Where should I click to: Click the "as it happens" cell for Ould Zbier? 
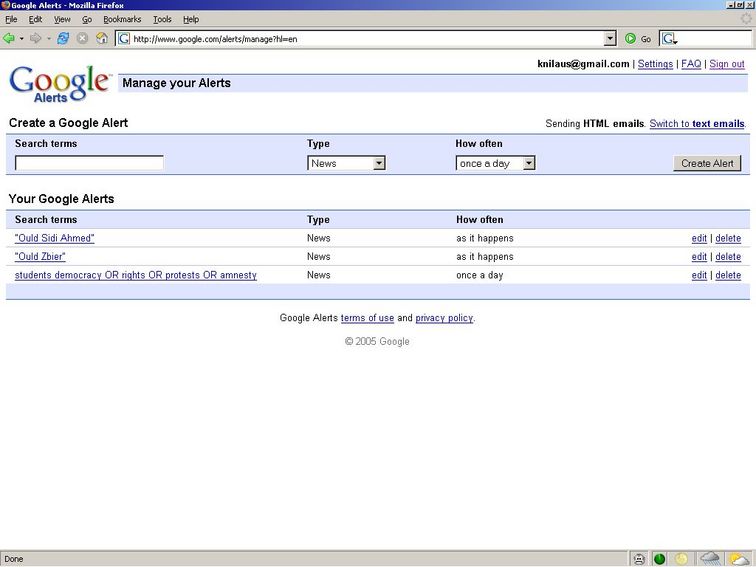click(485, 256)
